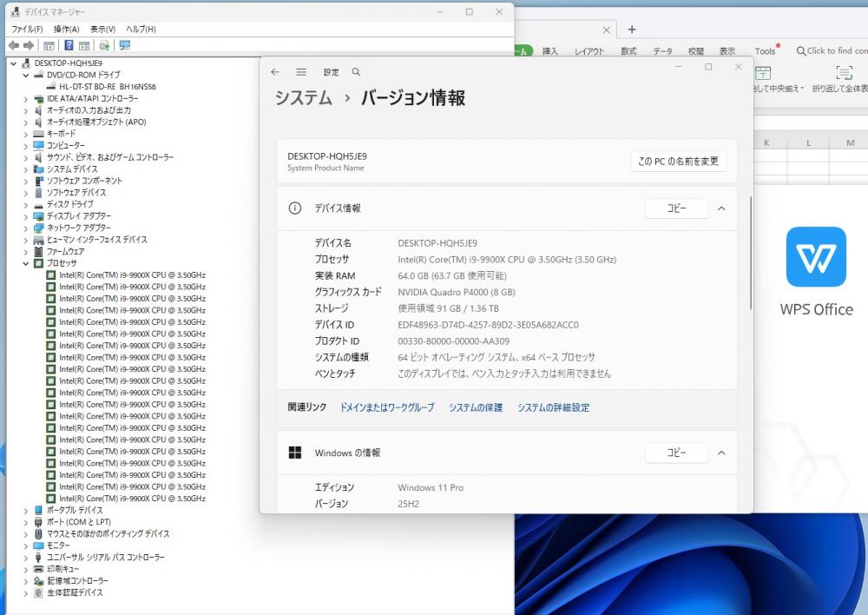
Task: Switch to the レイアウト tab in WPS
Action: pyautogui.click(x=589, y=51)
